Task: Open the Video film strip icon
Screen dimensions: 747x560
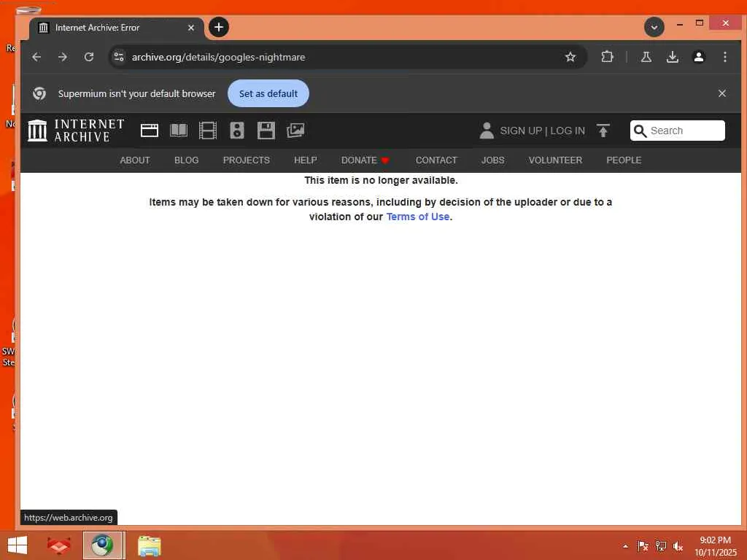Action: pyautogui.click(x=208, y=131)
